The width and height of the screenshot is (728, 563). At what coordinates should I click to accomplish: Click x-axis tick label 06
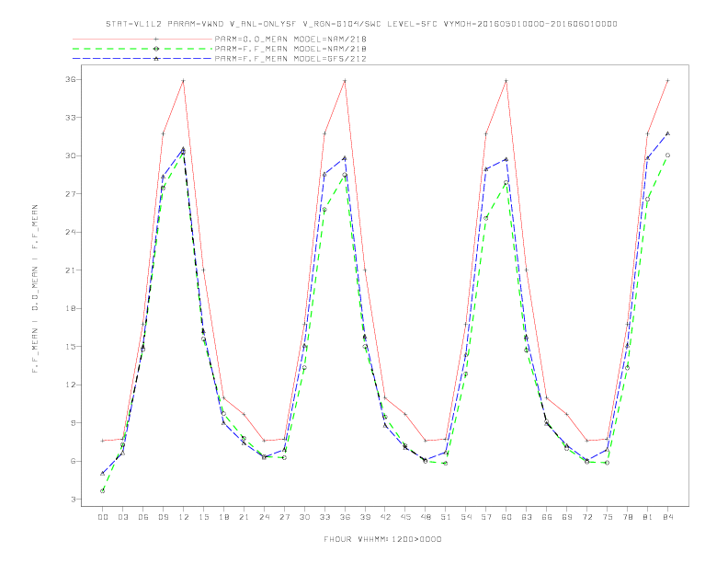[143, 517]
